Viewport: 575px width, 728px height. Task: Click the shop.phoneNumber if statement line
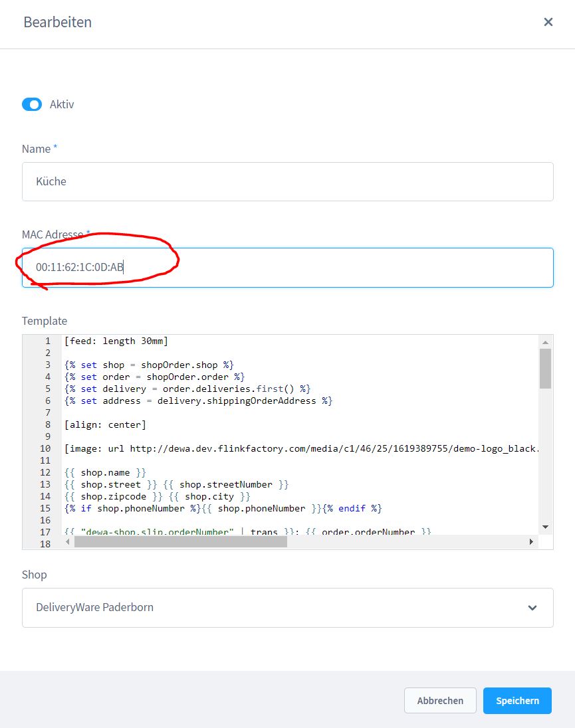tap(223, 508)
